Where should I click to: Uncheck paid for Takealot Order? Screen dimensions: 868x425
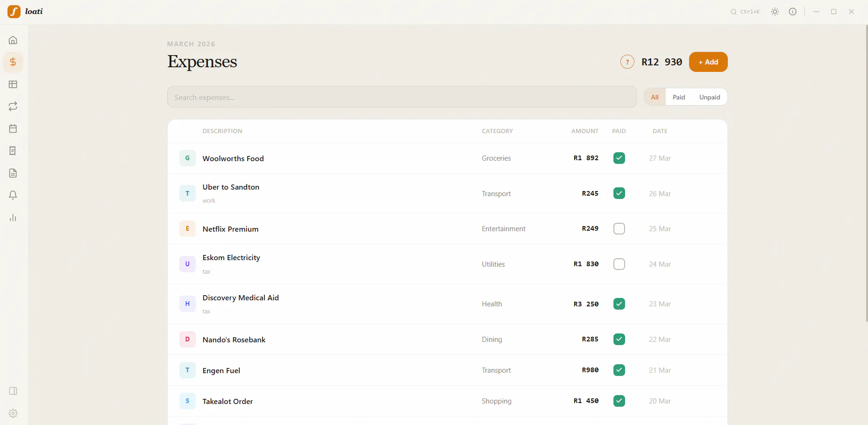point(619,401)
